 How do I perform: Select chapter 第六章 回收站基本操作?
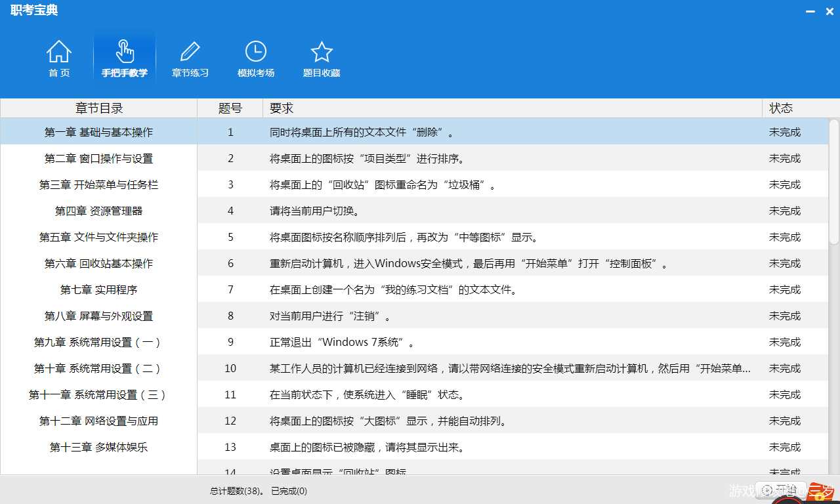coord(98,263)
